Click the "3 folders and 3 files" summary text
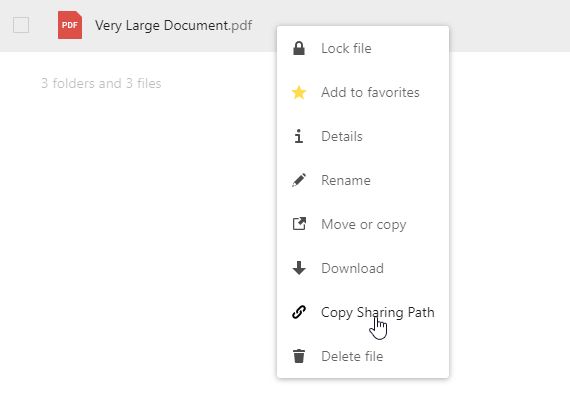Viewport: 570px width, 400px height. pyautogui.click(x=101, y=83)
